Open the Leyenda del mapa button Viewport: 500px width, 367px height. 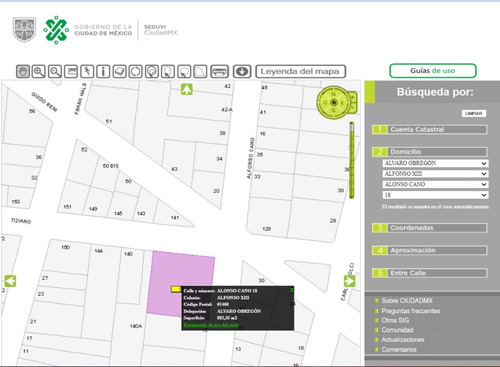click(x=300, y=71)
